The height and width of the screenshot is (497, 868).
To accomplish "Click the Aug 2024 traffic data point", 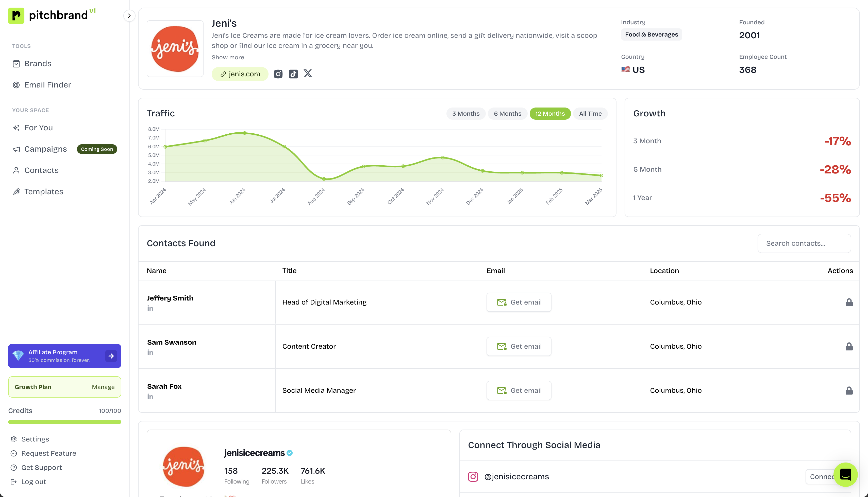I will tap(324, 179).
